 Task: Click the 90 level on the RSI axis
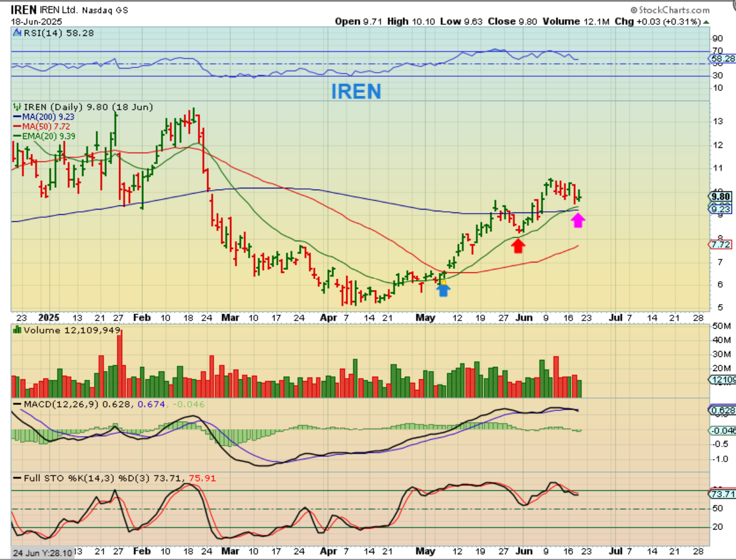point(717,39)
